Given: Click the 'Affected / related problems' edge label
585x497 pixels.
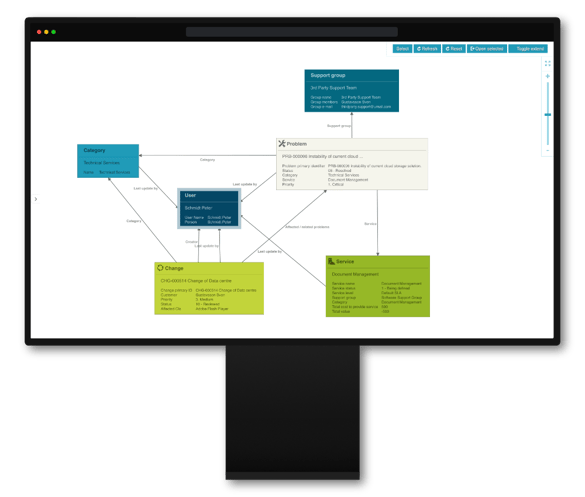Looking at the screenshot, I should coord(307,227).
